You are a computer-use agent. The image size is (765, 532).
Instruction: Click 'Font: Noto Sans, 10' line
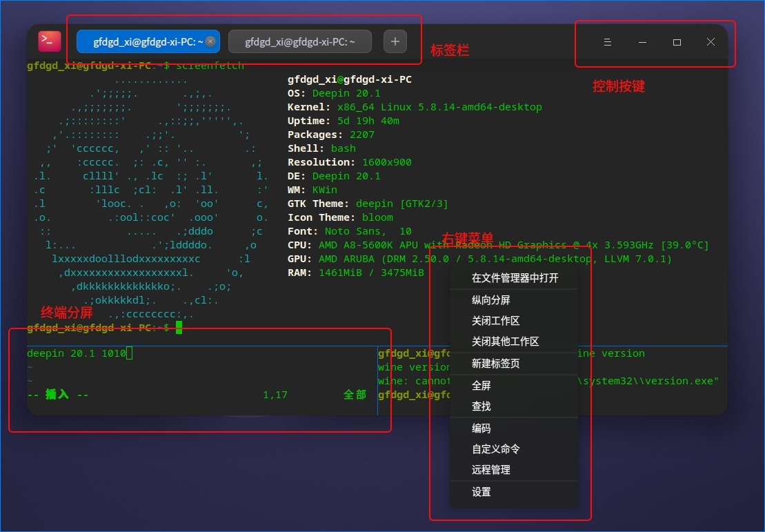349,231
